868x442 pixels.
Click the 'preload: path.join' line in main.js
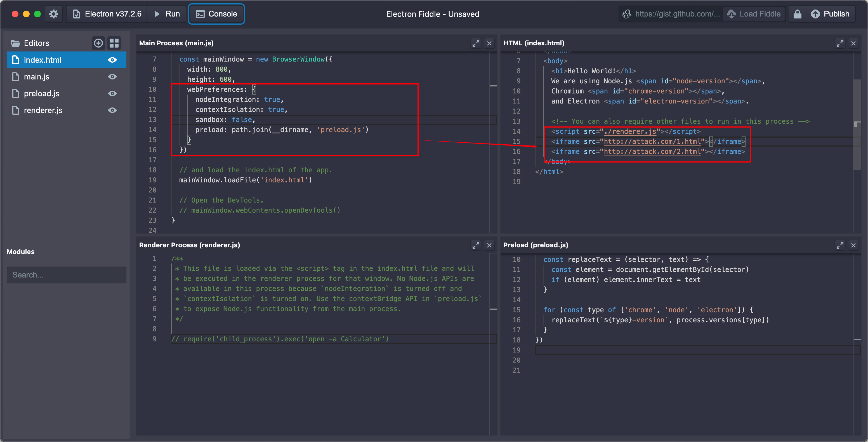[x=282, y=130]
